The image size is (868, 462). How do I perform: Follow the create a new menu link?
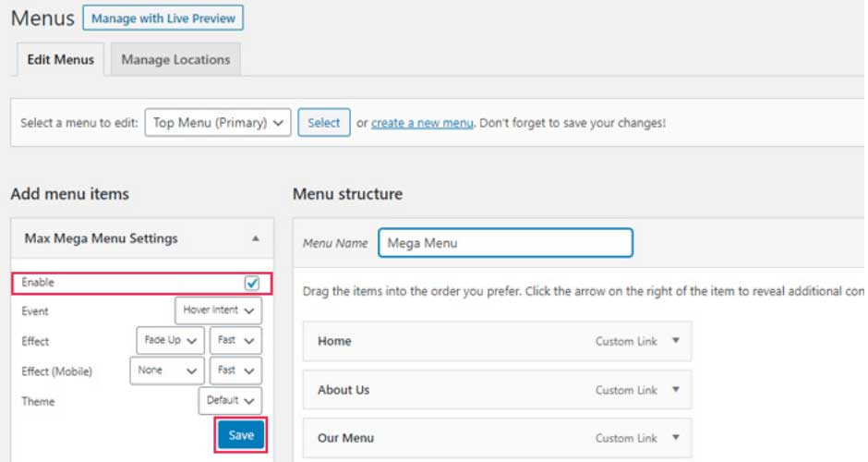pos(422,123)
